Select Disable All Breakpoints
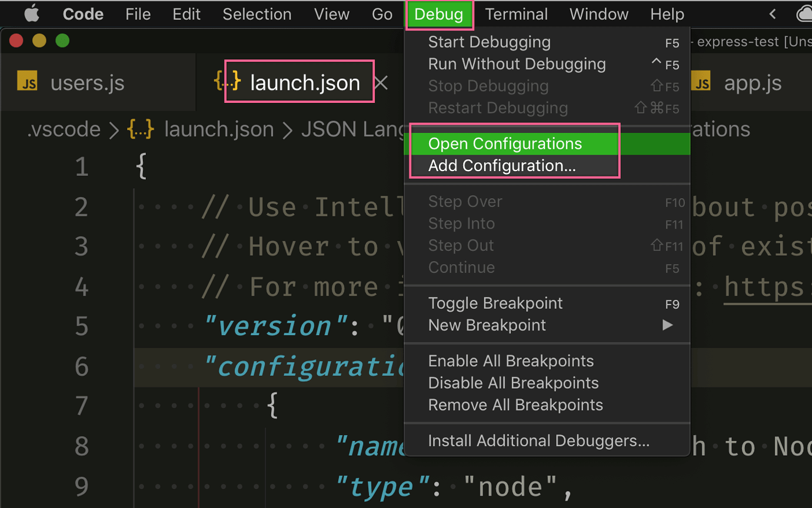Screen dimensions: 812x508 (x=547, y=383)
